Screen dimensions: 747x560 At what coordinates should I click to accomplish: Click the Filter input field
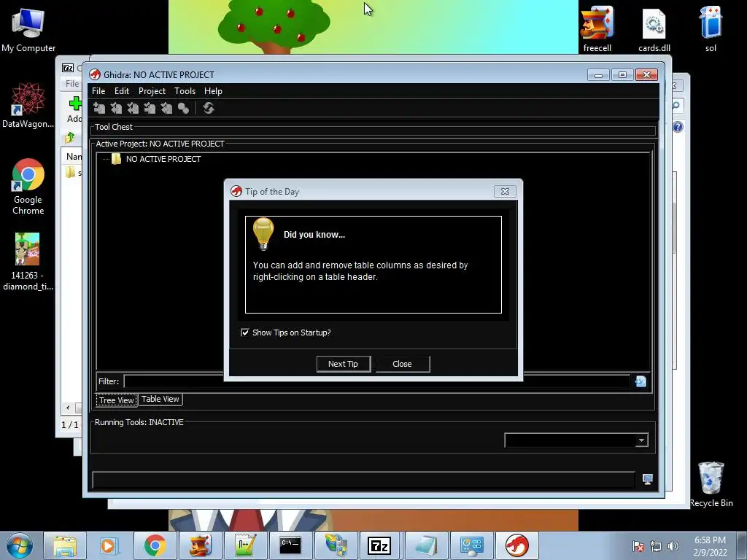click(376, 381)
